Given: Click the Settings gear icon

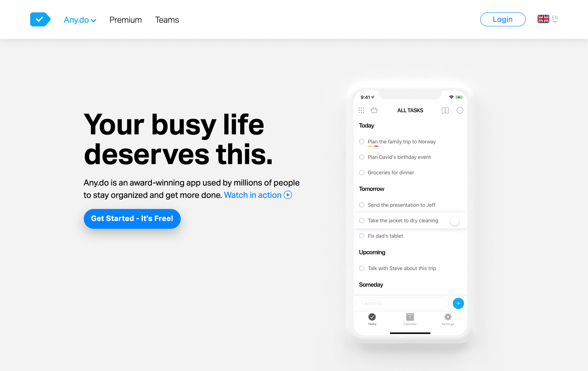Looking at the screenshot, I should click(x=448, y=317).
